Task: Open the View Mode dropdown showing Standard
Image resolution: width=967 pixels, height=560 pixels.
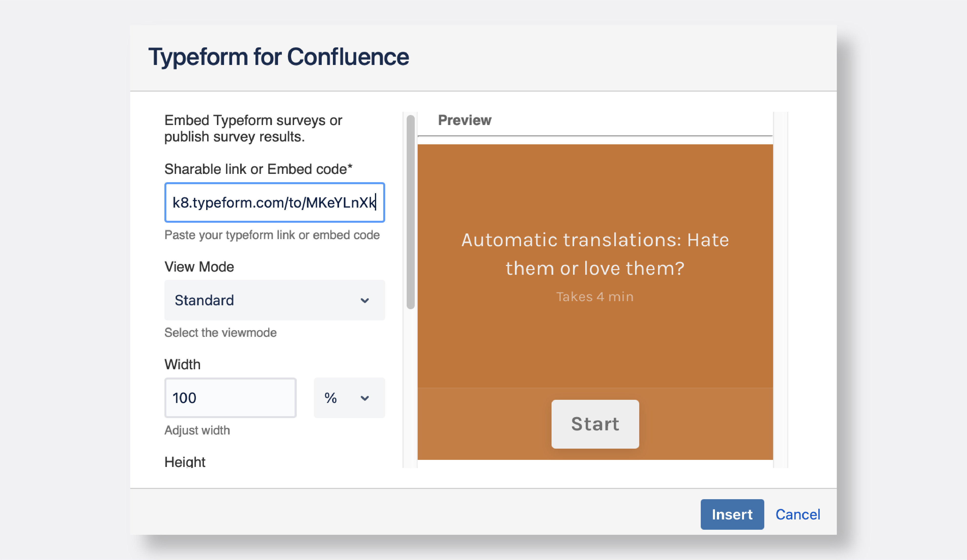Action: pyautogui.click(x=274, y=300)
